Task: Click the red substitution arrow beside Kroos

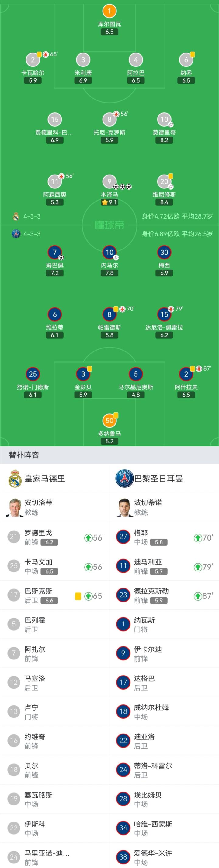Action: (116, 114)
